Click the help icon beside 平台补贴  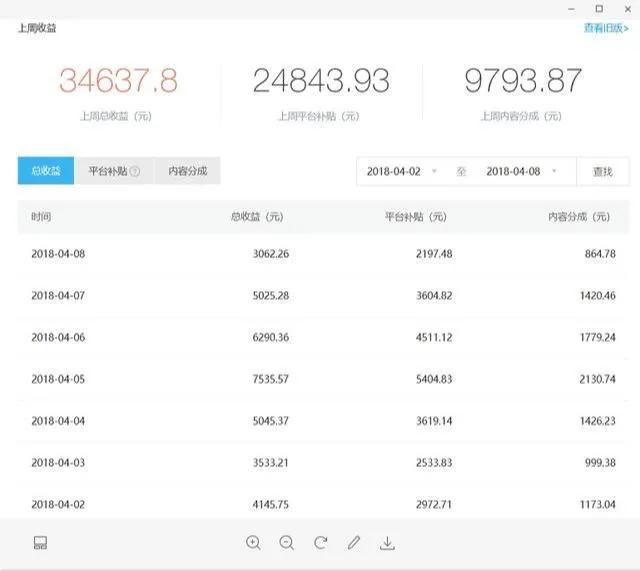tap(135, 171)
